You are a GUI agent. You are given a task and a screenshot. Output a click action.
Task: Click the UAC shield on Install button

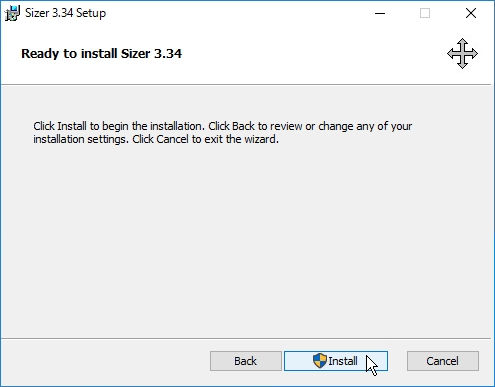tap(319, 361)
